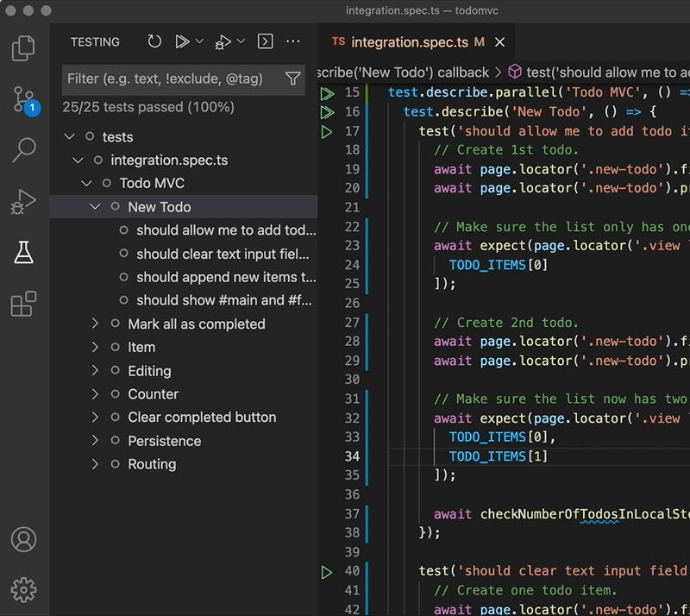Collapse the tests folder

[x=70, y=136]
